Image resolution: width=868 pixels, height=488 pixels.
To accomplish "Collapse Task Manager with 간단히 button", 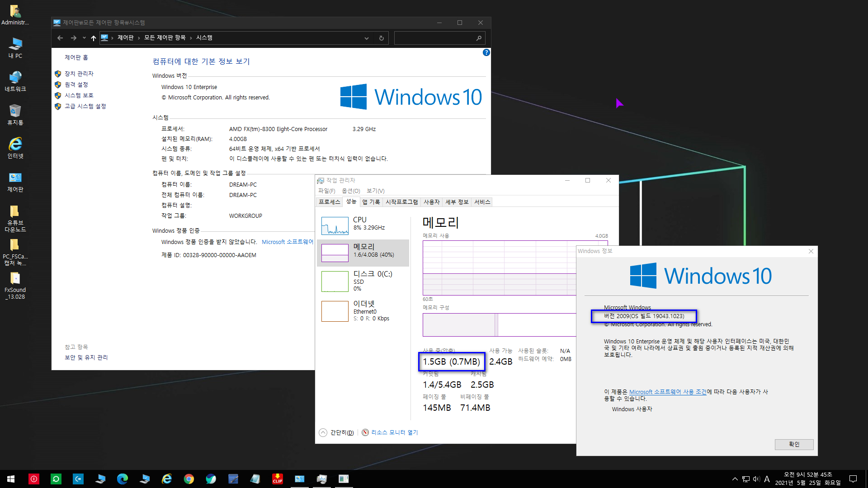I will [x=336, y=432].
